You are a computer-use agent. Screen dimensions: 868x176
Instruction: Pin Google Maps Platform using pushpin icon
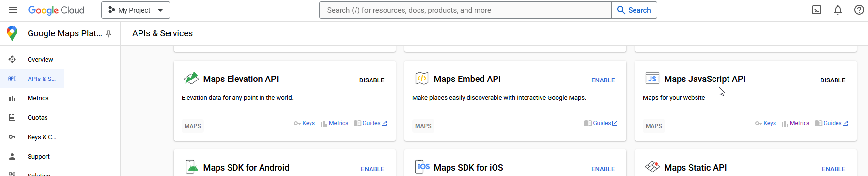108,34
